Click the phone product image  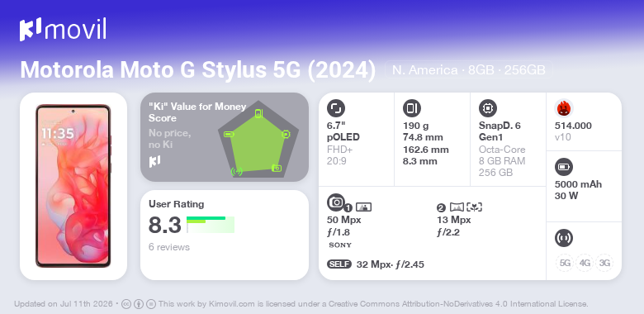[73, 186]
